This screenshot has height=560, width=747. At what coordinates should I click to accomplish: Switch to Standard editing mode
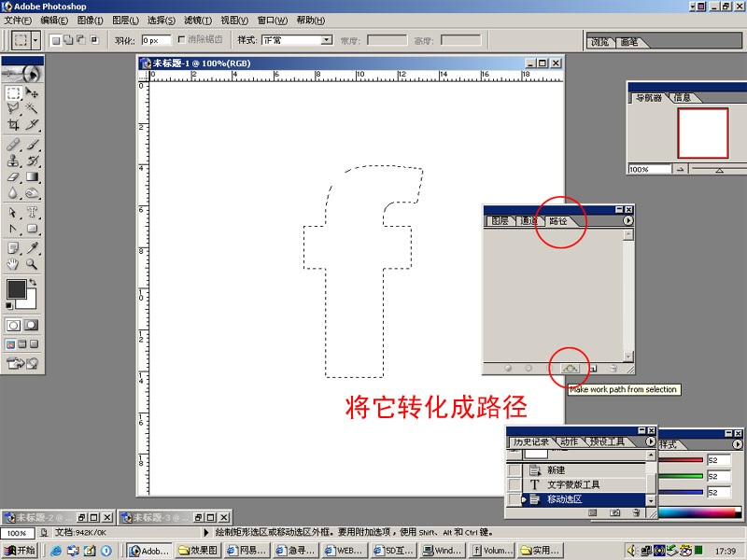13,325
